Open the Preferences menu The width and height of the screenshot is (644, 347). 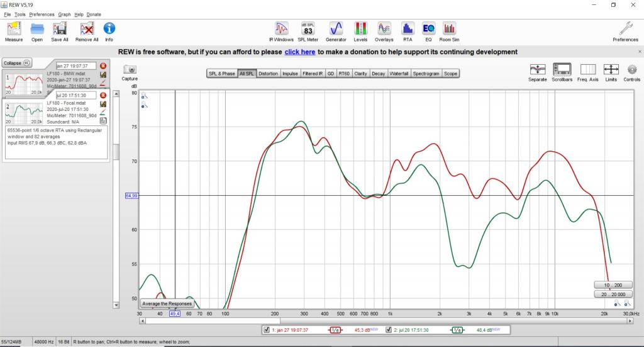(42, 14)
